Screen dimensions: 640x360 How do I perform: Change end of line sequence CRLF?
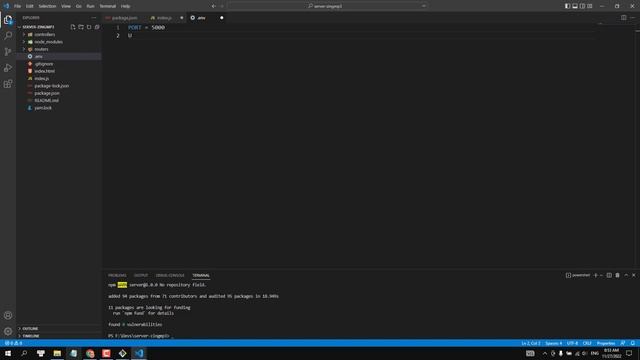click(587, 343)
